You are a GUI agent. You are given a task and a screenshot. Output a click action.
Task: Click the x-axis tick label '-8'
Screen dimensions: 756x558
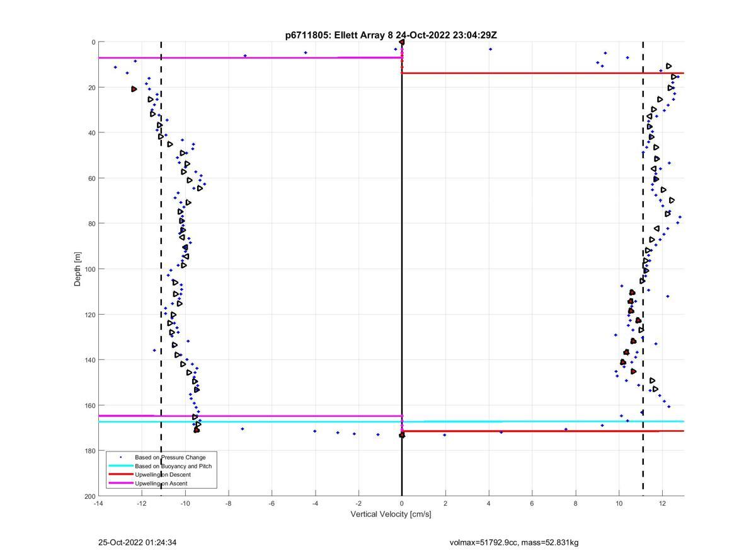coord(229,504)
